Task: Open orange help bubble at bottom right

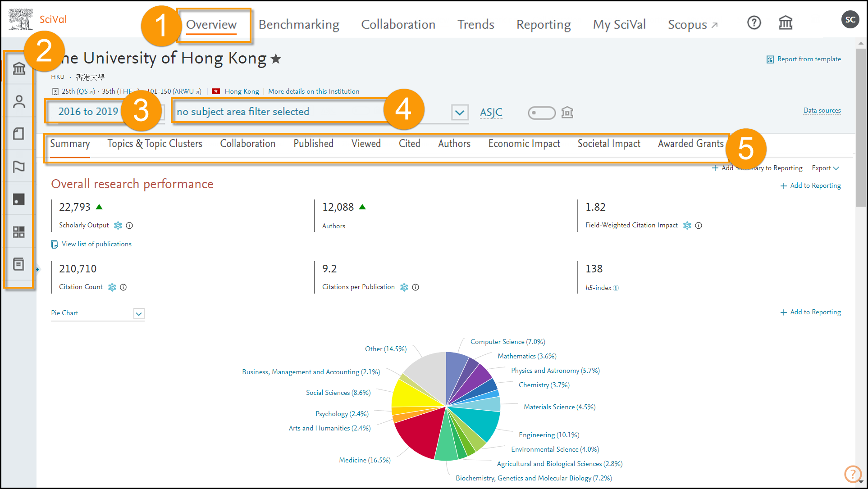Action: click(853, 474)
